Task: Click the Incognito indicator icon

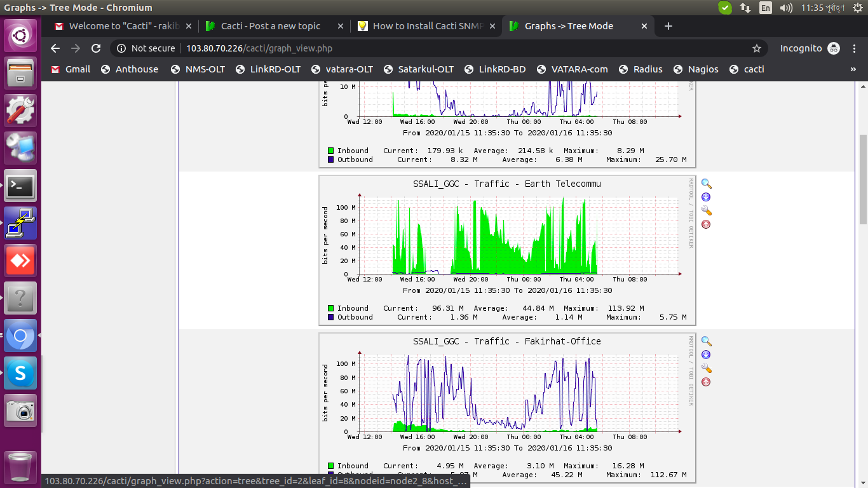Action: pos(833,48)
